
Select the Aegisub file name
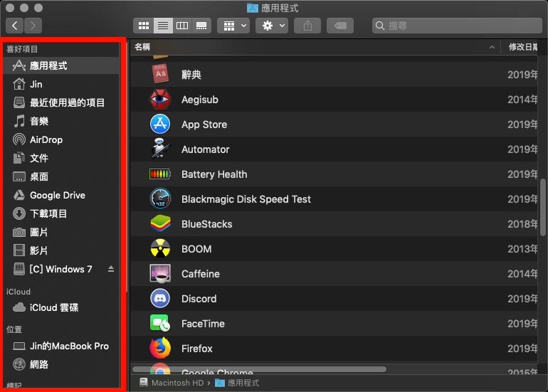200,100
